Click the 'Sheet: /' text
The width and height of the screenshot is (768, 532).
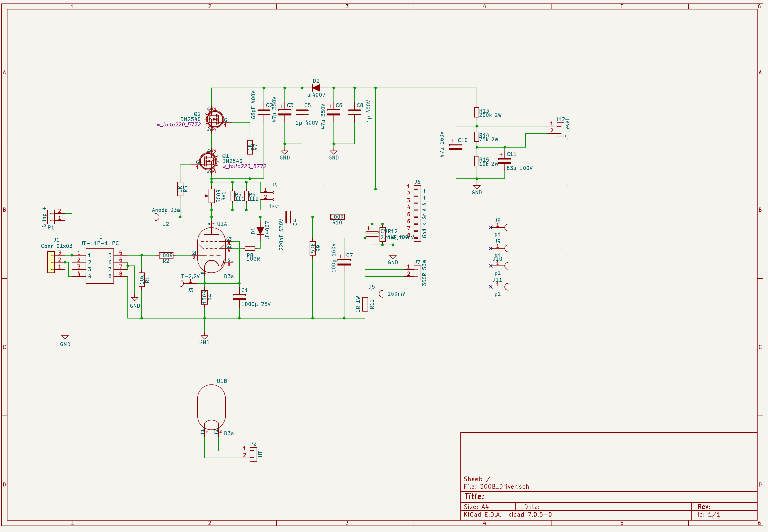click(x=477, y=479)
